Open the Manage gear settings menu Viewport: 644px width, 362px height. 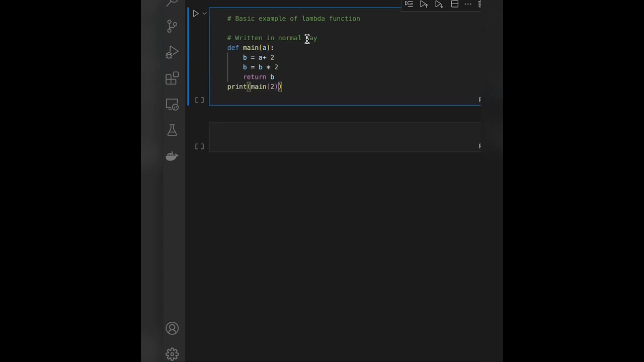pyautogui.click(x=172, y=354)
